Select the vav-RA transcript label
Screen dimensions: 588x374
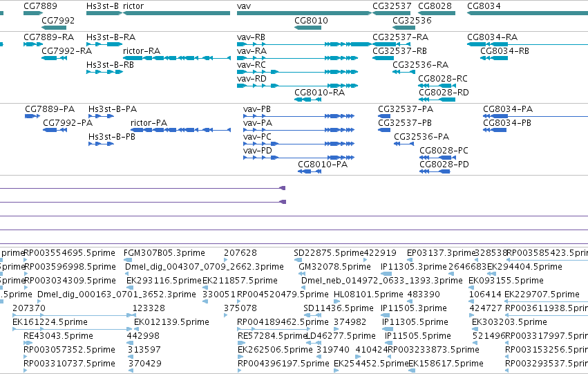coord(252,50)
